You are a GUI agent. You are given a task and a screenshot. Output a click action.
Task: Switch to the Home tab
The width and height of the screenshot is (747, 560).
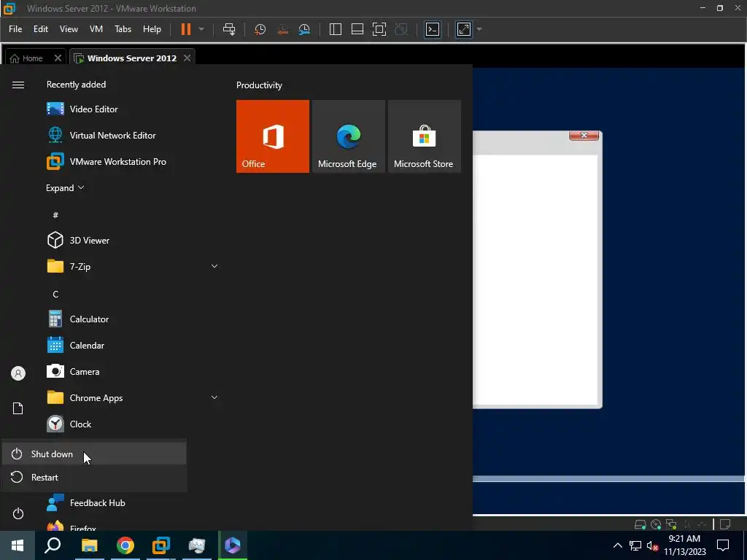(x=27, y=58)
